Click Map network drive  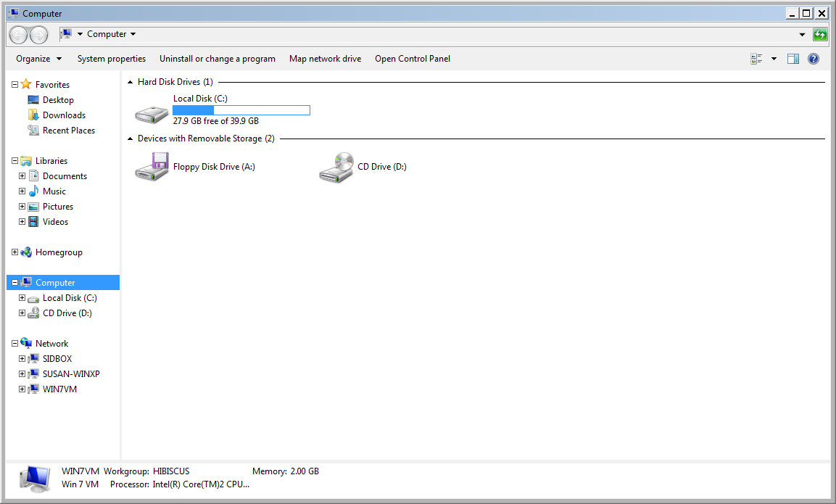coord(326,59)
